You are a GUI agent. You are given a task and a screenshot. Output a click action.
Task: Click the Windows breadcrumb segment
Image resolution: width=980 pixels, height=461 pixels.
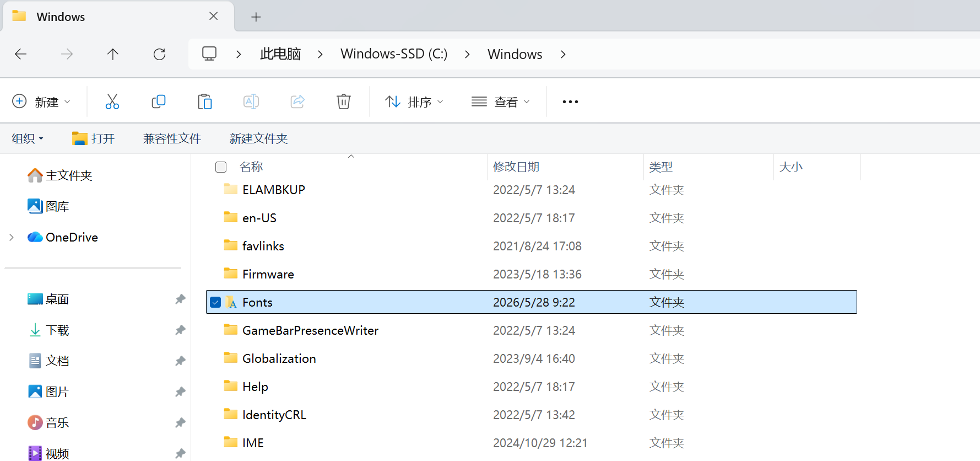(x=515, y=54)
